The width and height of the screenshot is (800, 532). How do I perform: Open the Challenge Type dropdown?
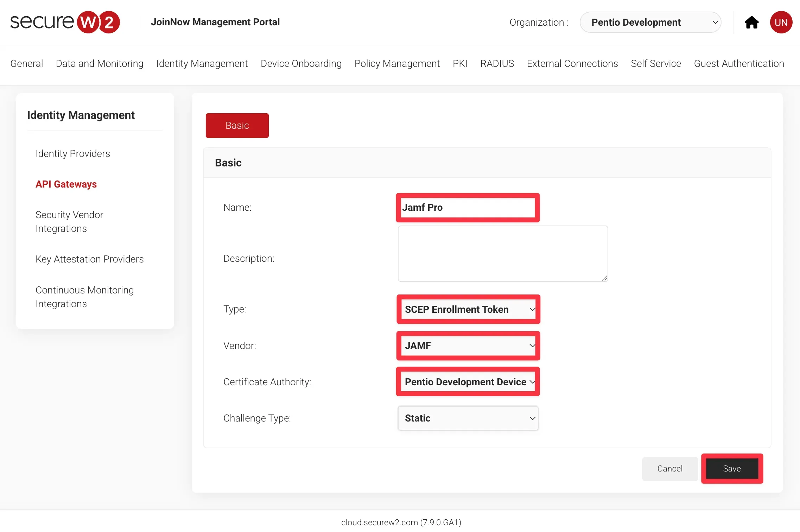click(468, 418)
